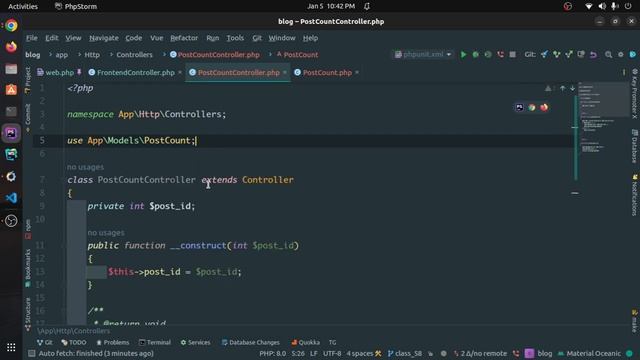
Task: Update project with Git blue arrow
Action: tap(544, 54)
